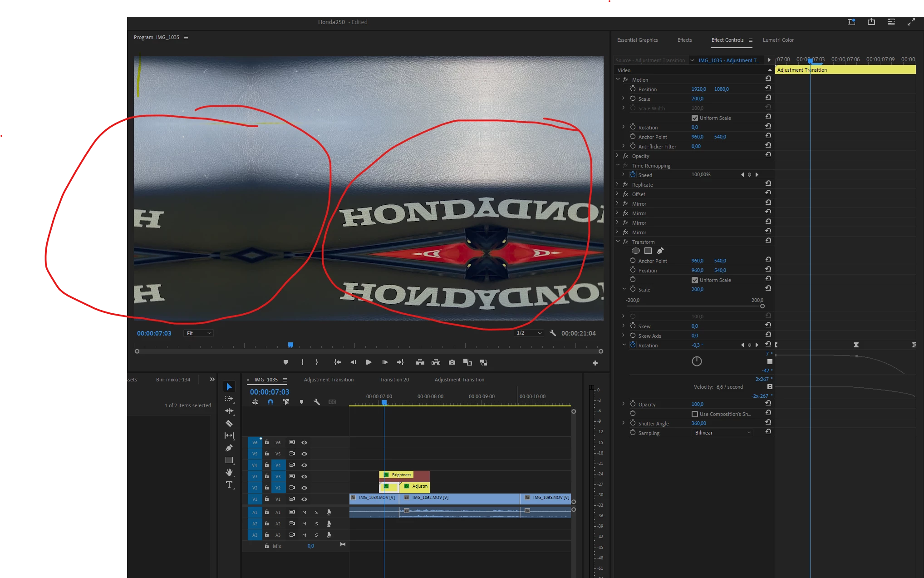Select the Razor tool in timeline toolbar
This screenshot has height=578, width=924.
(229, 423)
